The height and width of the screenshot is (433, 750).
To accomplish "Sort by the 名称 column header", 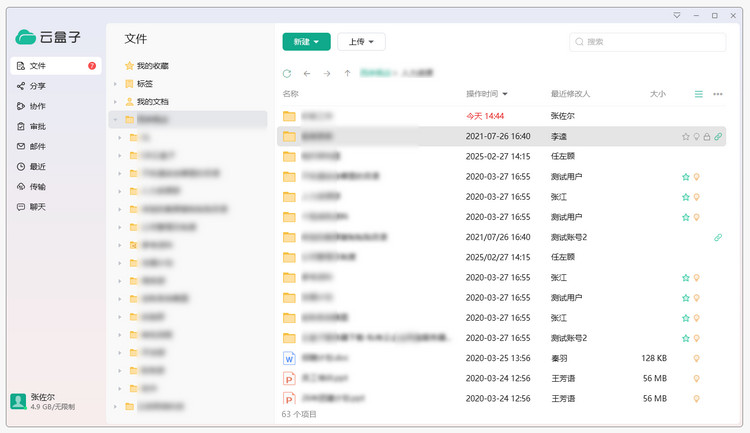I will [290, 94].
